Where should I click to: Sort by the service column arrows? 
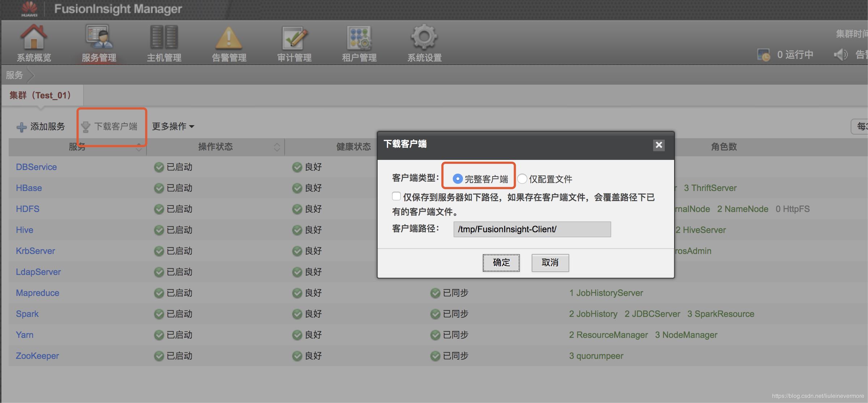pos(139,147)
